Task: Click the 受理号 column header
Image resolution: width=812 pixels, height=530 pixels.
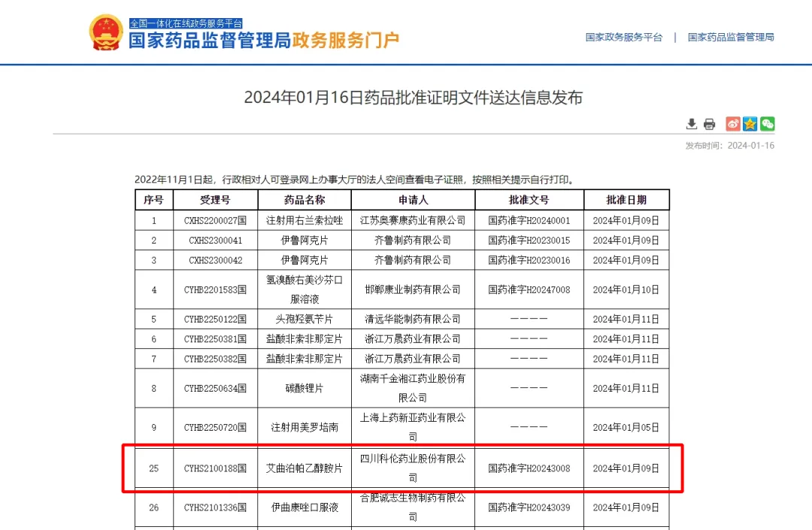Action: pyautogui.click(x=216, y=200)
